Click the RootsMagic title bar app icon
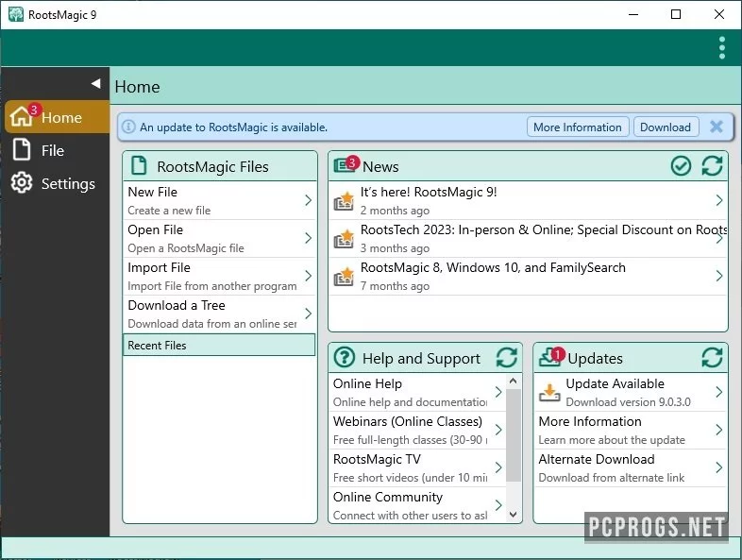The width and height of the screenshot is (742, 560). [x=16, y=14]
